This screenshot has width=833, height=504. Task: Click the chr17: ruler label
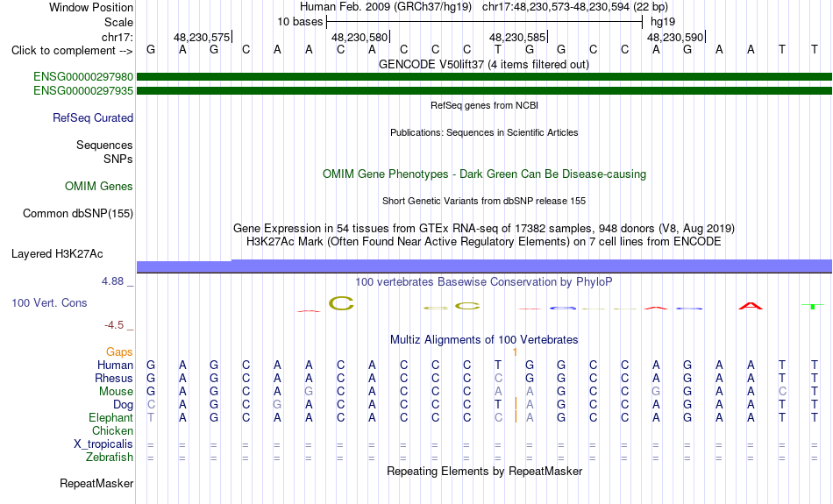click(x=117, y=37)
